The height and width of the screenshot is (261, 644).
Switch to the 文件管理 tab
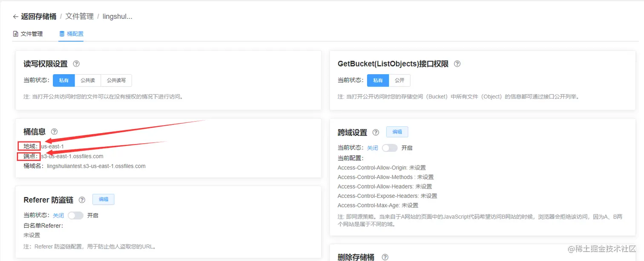coord(28,34)
